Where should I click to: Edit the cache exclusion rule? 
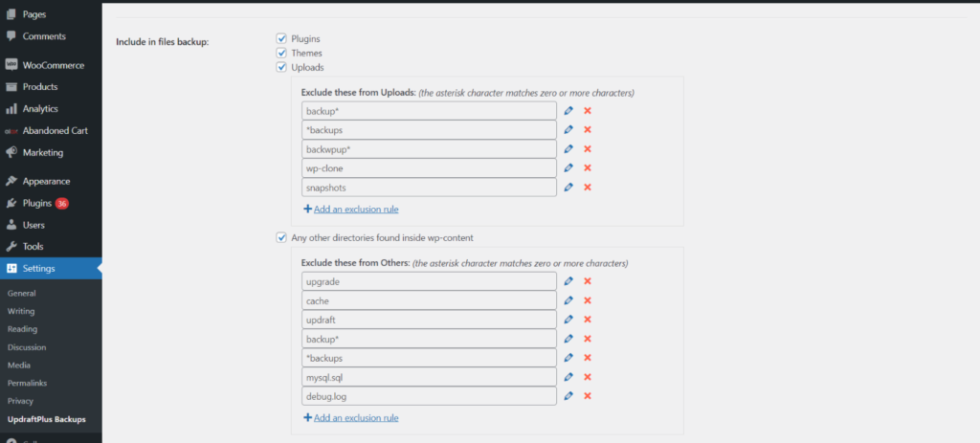(568, 300)
